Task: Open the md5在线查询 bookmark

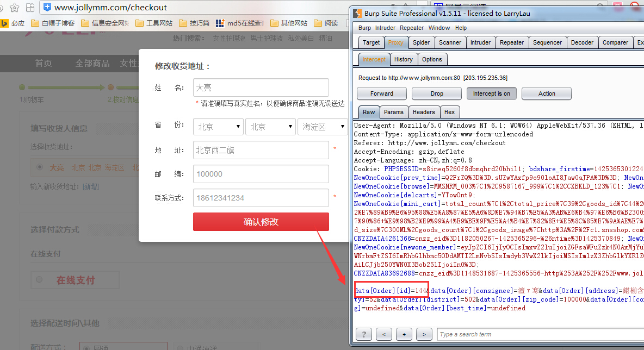Action: point(240,23)
